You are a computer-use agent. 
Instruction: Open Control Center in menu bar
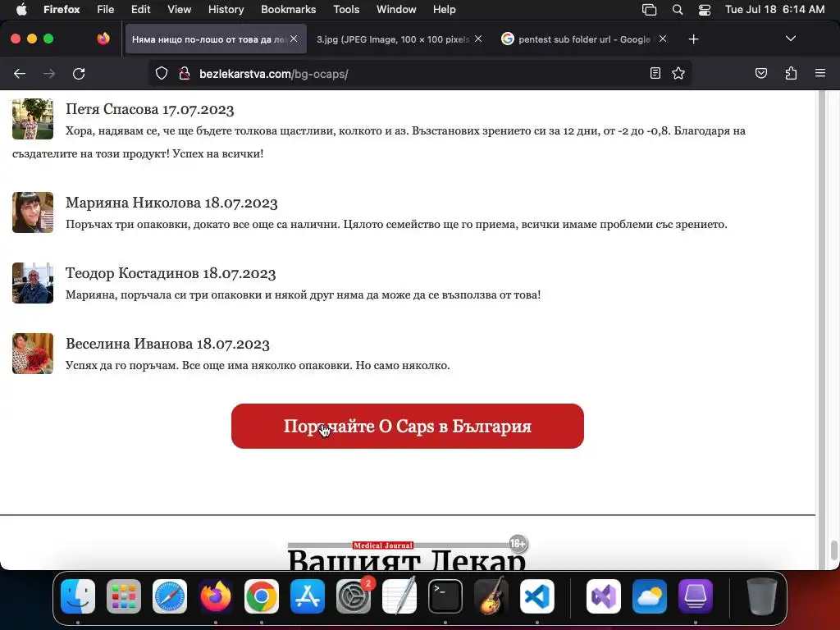[705, 10]
